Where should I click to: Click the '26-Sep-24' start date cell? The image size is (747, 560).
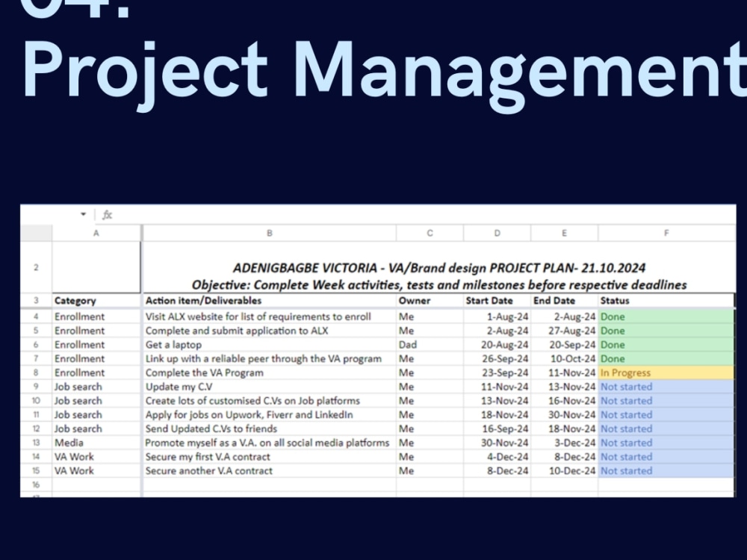497,359
